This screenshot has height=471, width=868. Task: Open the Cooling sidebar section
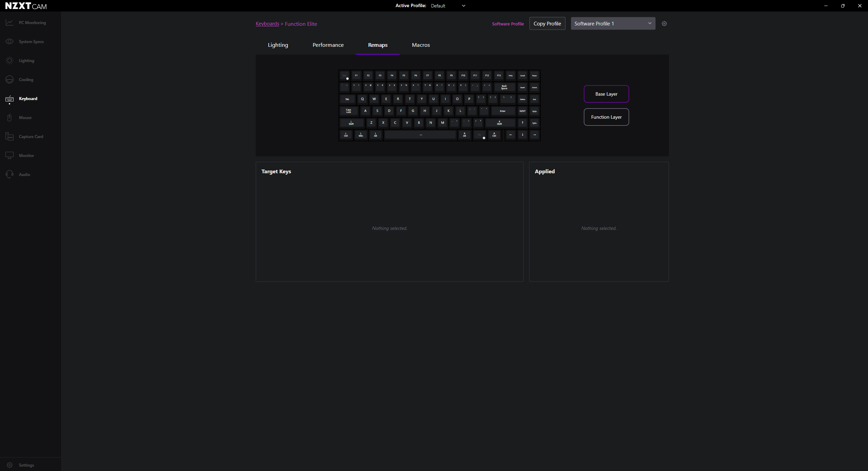tap(20, 79)
